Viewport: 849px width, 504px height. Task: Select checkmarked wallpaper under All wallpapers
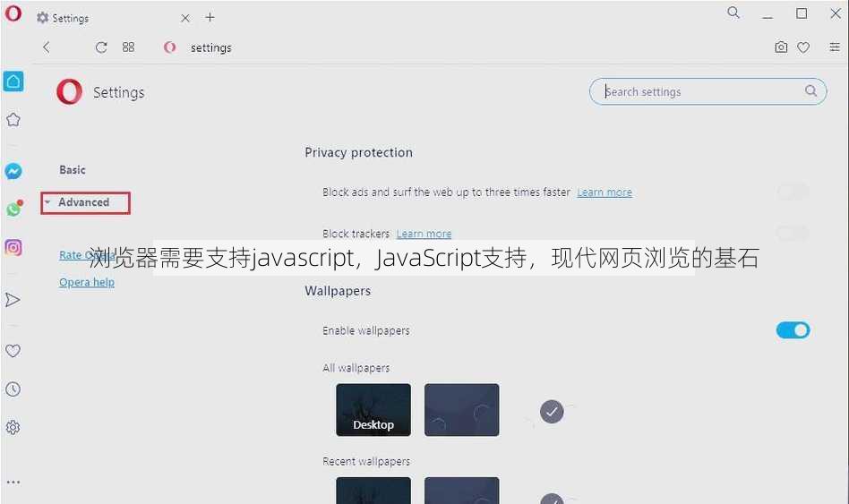click(551, 410)
